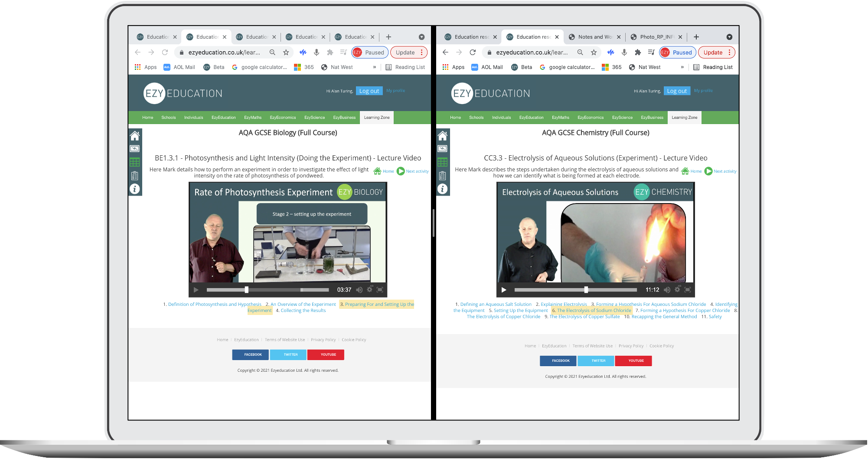Click the Photosynthesis video progress bar handle

(246, 290)
